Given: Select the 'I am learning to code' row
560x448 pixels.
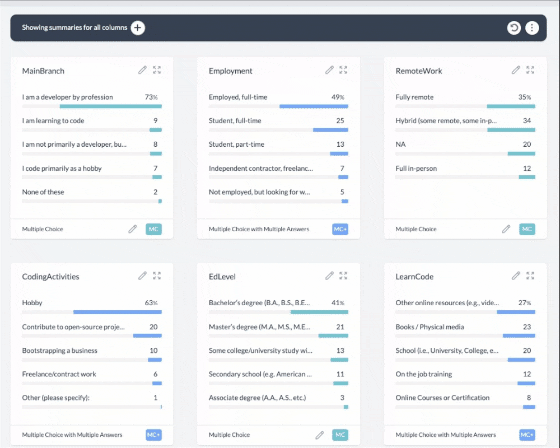Looking at the screenshot, I should (x=92, y=125).
